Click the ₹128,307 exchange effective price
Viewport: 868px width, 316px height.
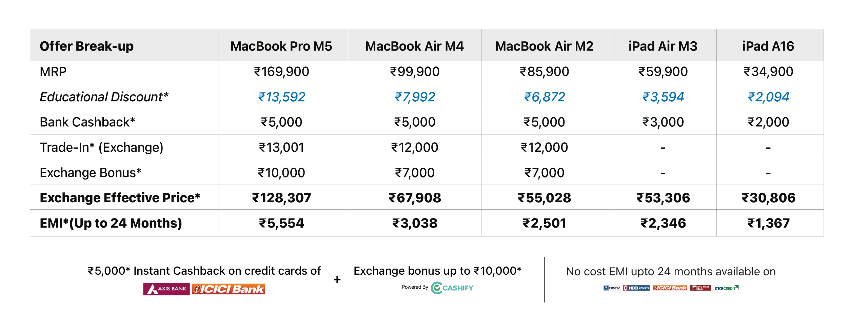point(281,198)
